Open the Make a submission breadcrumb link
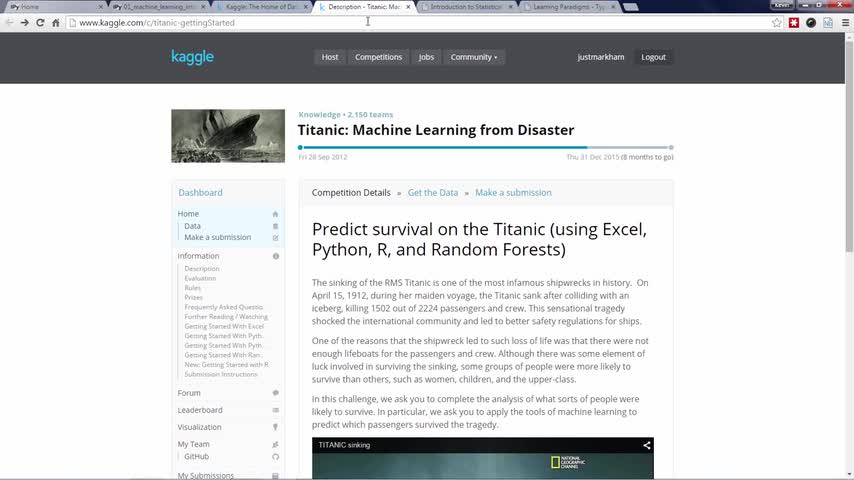The image size is (854, 480). pos(513,193)
